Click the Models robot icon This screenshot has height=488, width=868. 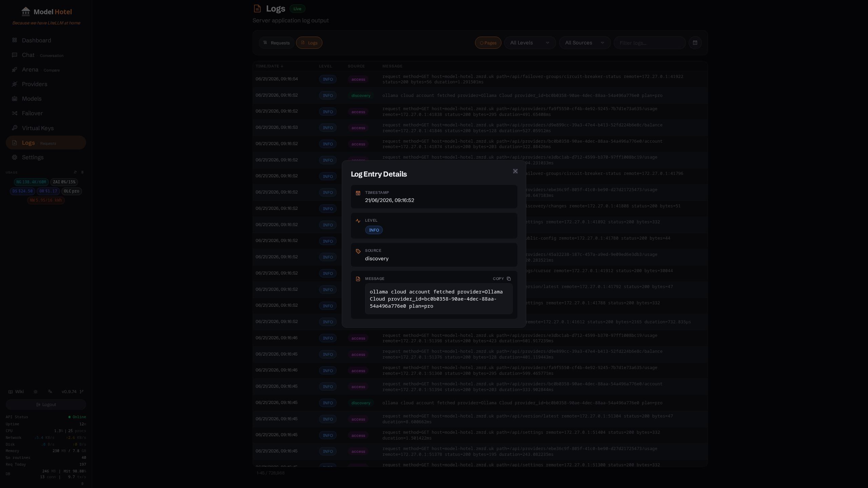(15, 99)
